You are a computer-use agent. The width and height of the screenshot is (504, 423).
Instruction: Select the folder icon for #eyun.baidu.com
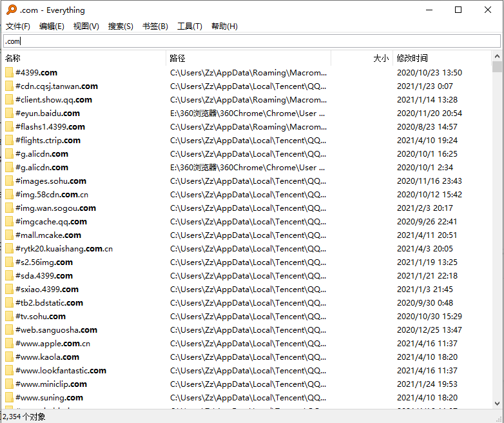[9, 113]
